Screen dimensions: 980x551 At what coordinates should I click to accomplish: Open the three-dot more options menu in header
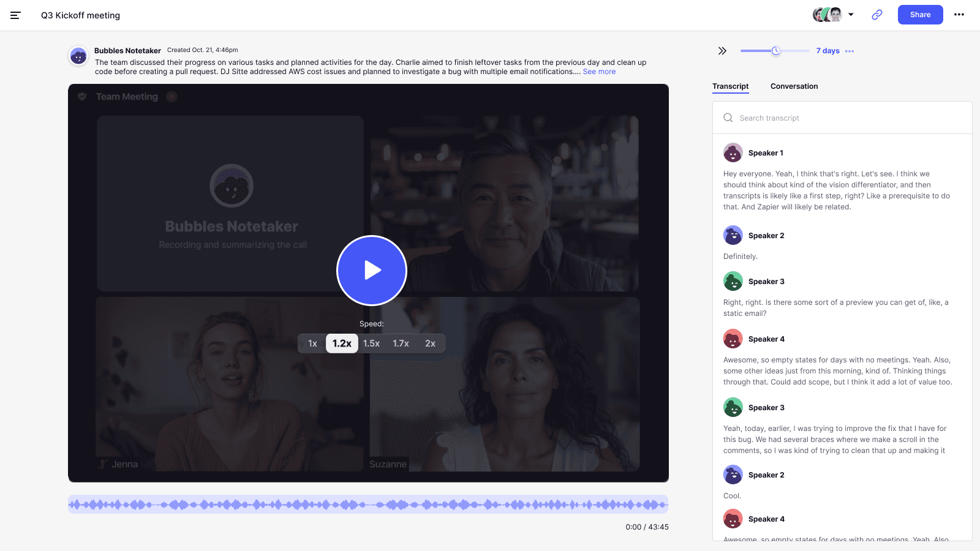tap(959, 15)
